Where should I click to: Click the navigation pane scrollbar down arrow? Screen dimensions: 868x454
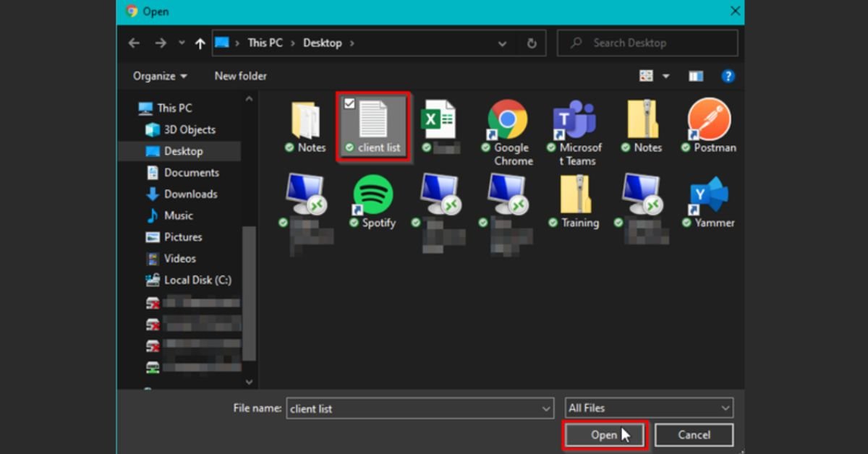pos(249,382)
